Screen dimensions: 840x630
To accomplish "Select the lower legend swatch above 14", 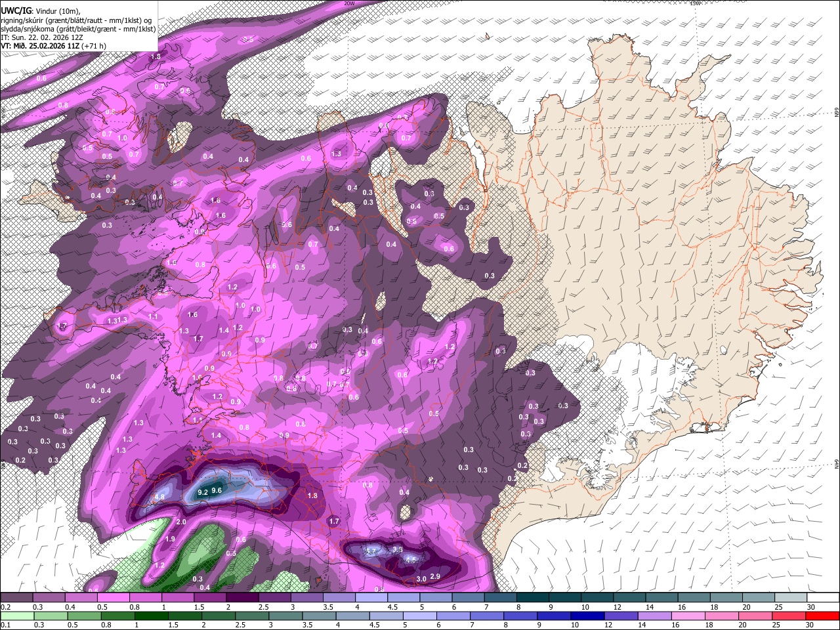I will point(655,616).
